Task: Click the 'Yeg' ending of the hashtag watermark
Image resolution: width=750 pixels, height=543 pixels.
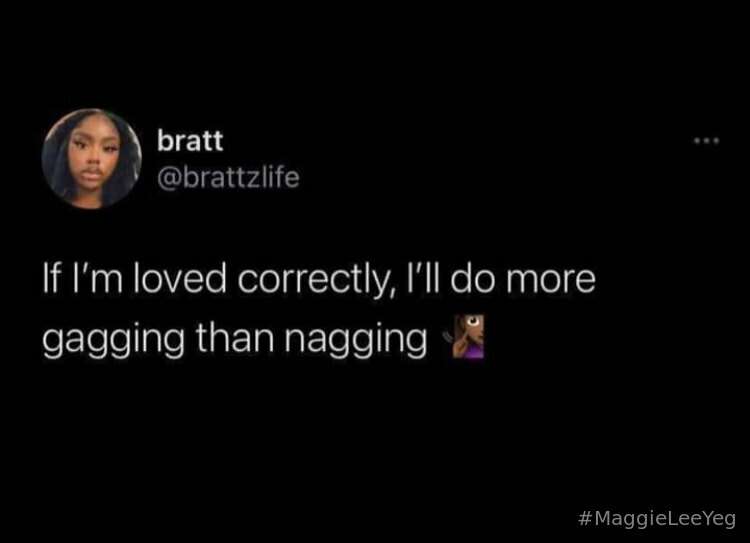Action: [720, 520]
